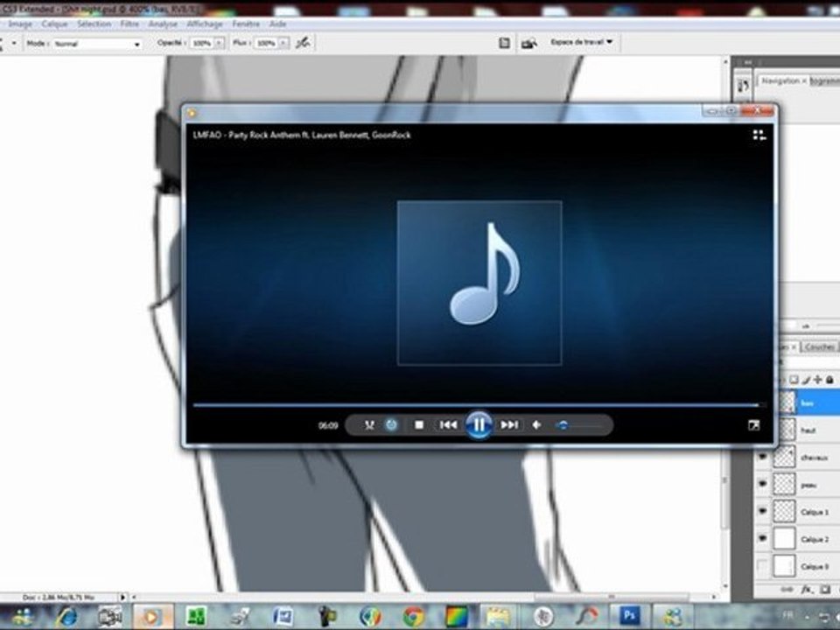Open the document status bar arrow

click(122, 597)
